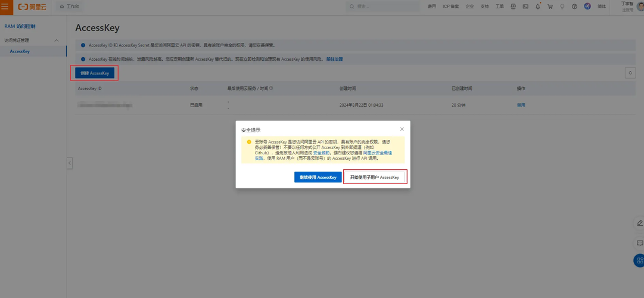Collapse the 访问凭证管理 section
The width and height of the screenshot is (644, 298).
[x=57, y=41]
